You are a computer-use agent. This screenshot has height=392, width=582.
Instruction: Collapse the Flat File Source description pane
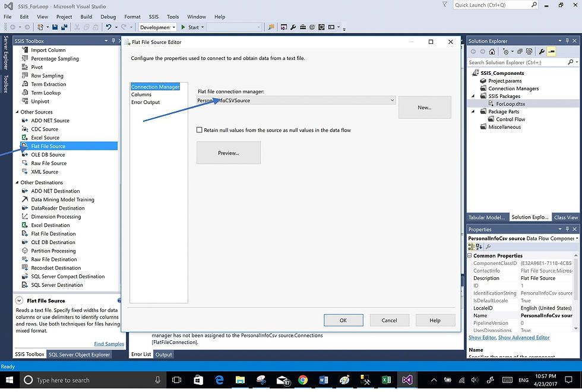[x=19, y=301]
